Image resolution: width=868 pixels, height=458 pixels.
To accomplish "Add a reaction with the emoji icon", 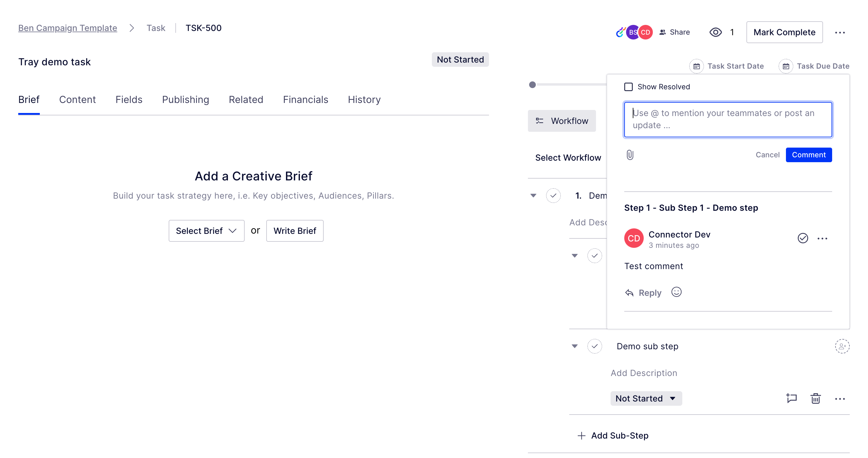I will click(677, 292).
